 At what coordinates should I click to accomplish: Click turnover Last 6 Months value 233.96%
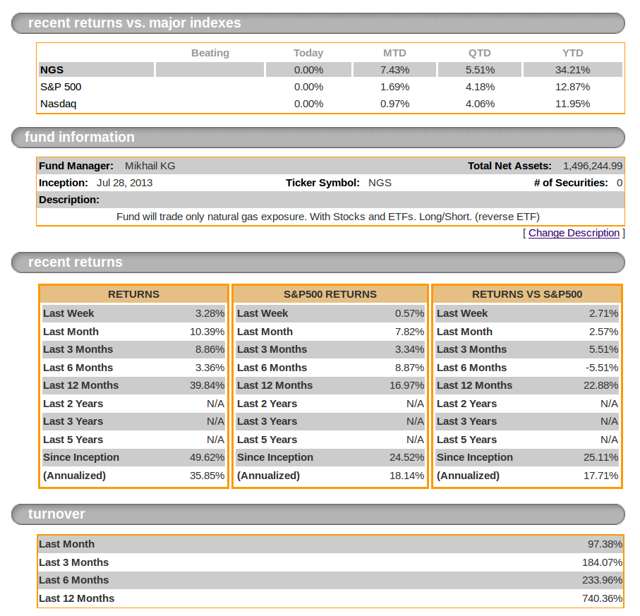coord(602,580)
